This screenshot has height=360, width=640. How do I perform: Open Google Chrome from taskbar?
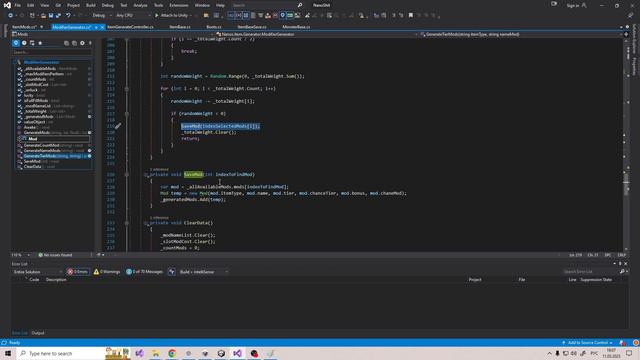[172, 353]
